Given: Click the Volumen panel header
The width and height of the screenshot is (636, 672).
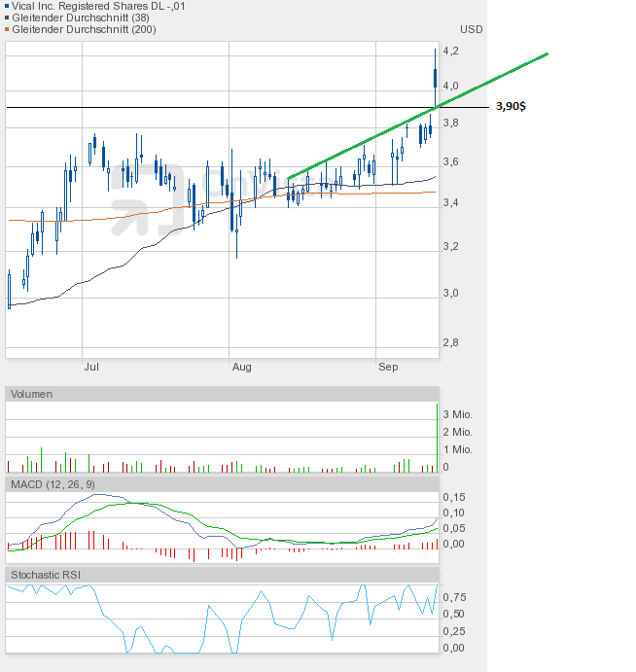Looking at the screenshot, I should pyautogui.click(x=31, y=394).
